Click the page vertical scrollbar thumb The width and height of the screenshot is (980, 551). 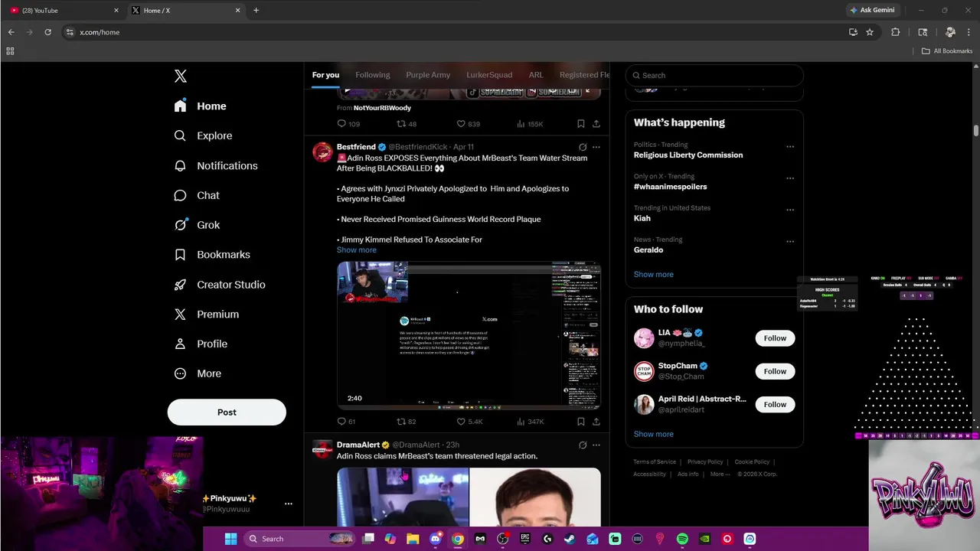coord(976,130)
